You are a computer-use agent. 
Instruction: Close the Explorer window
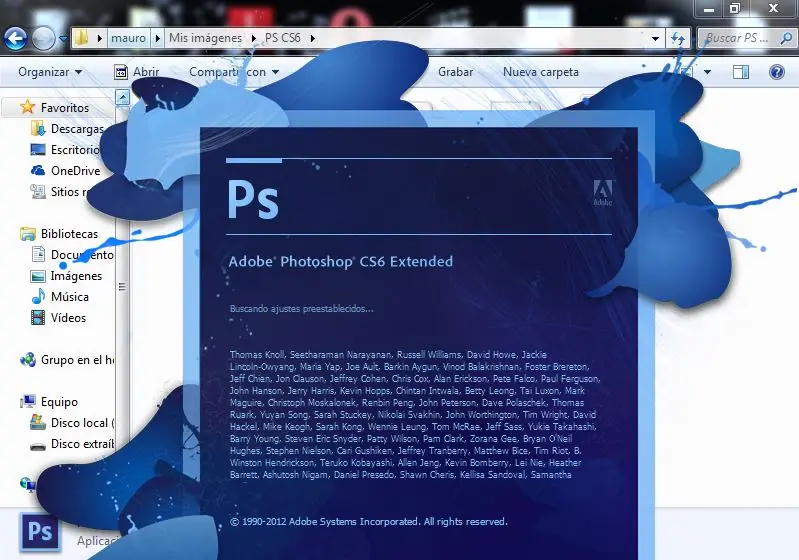point(773,9)
